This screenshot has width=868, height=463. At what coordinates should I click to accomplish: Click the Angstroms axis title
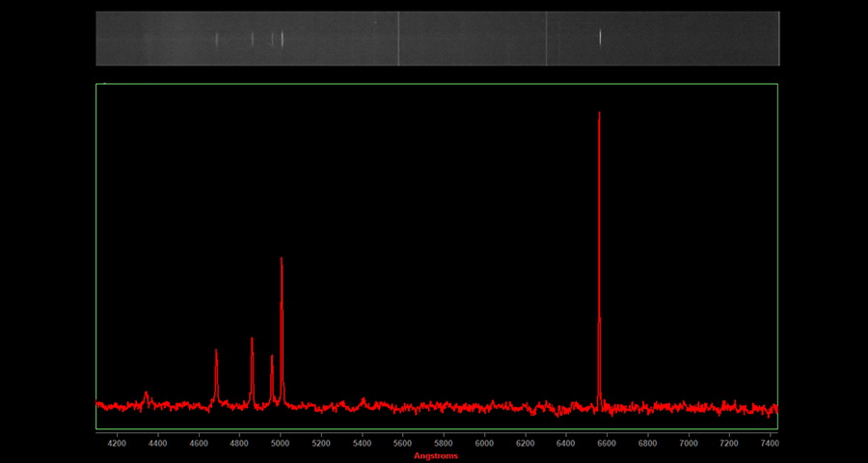[436, 456]
